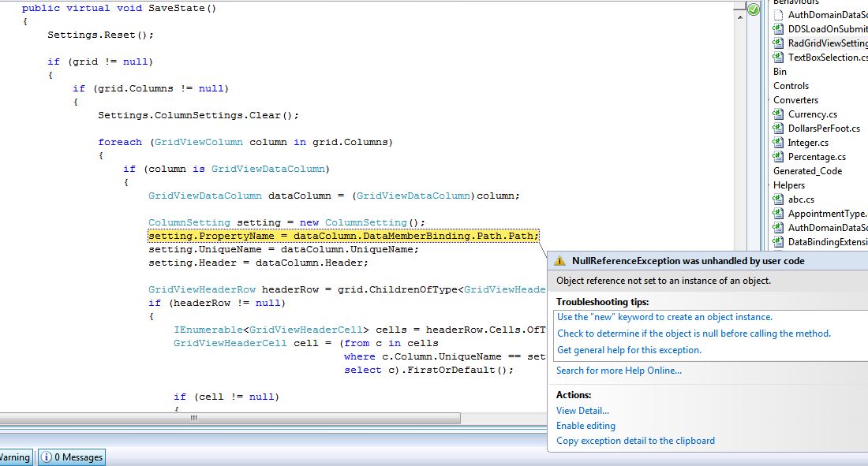Click the foreach line iterating grid.Columns
868x466 pixels.
(245, 142)
